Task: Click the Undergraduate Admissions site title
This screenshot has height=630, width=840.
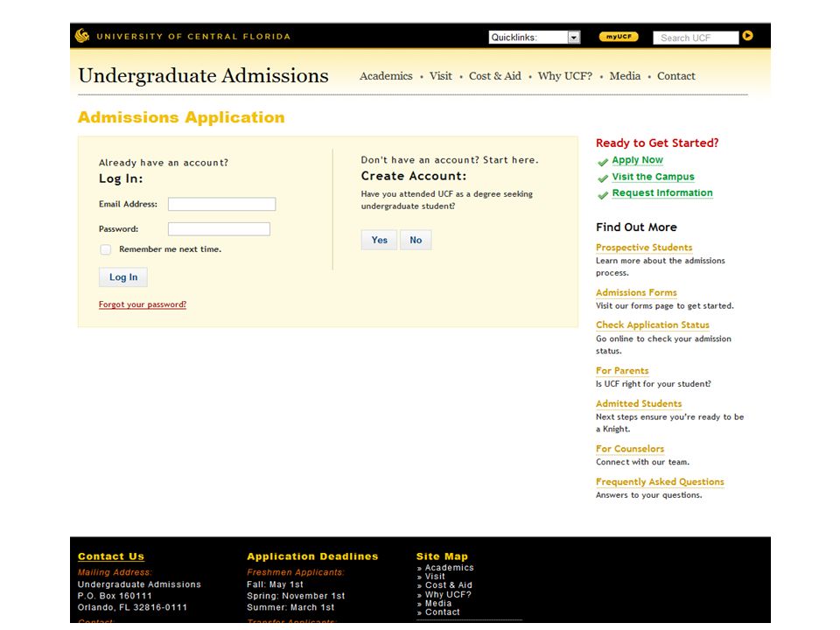Action: [x=203, y=75]
